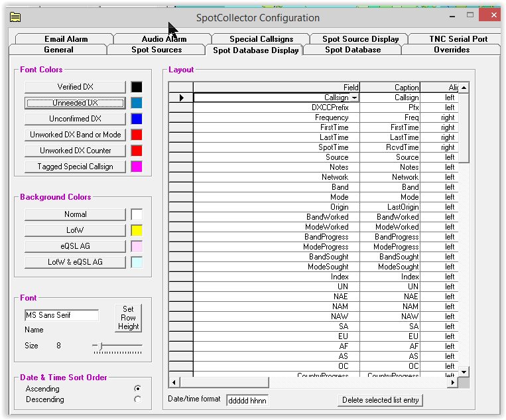The width and height of the screenshot is (506, 420).
Task: Click Unworked DX Band or Mode button
Action: [75, 135]
